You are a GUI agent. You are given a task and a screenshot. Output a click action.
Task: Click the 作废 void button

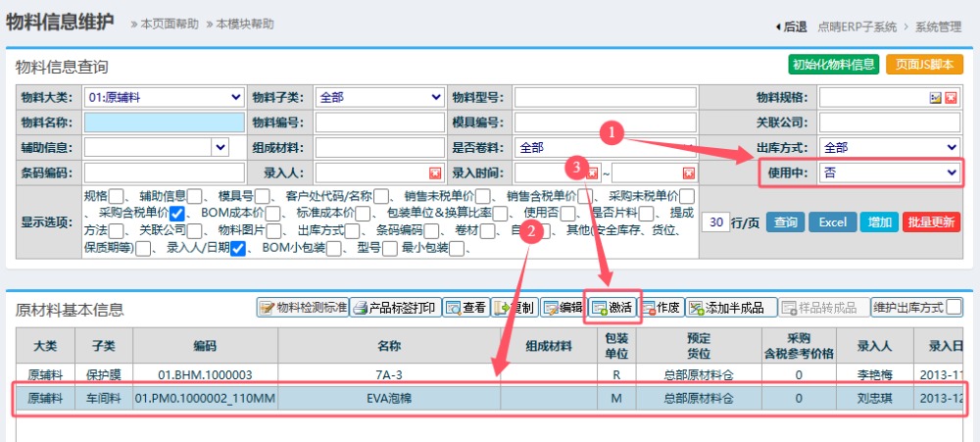pos(661,308)
